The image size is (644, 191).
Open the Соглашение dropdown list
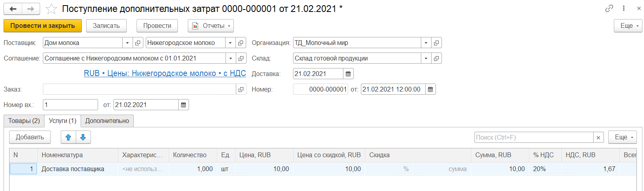coord(231,58)
